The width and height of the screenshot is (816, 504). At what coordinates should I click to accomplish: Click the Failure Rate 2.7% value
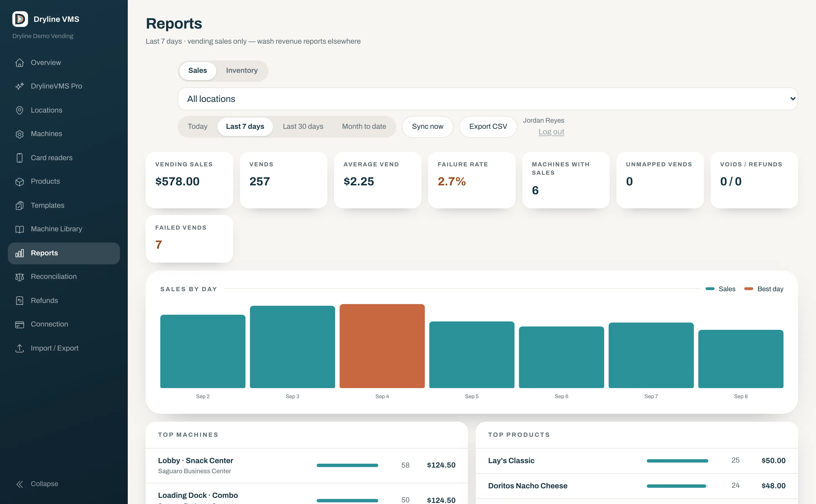tap(451, 181)
